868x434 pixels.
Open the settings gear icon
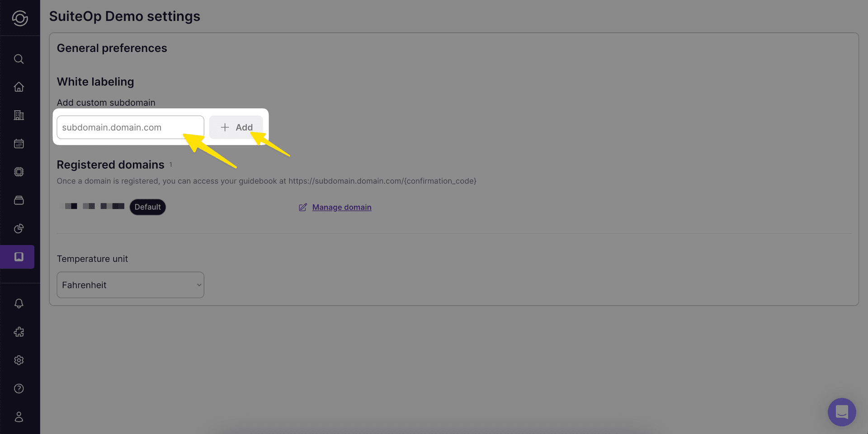coord(19,360)
